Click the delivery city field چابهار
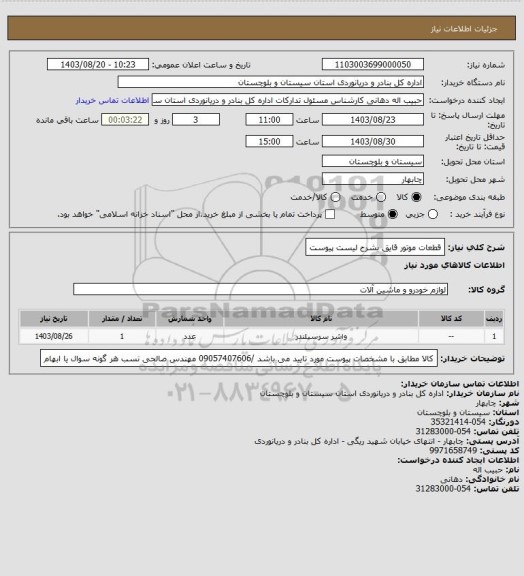The image size is (524, 576). coord(373,179)
